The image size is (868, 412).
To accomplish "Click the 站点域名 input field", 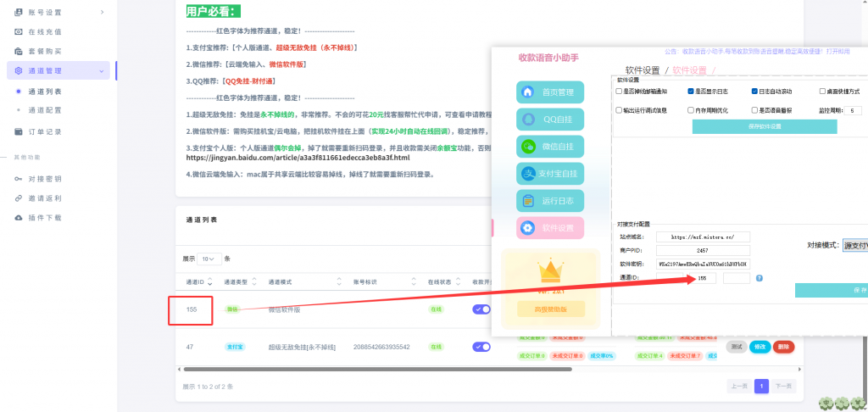I will coord(703,237).
